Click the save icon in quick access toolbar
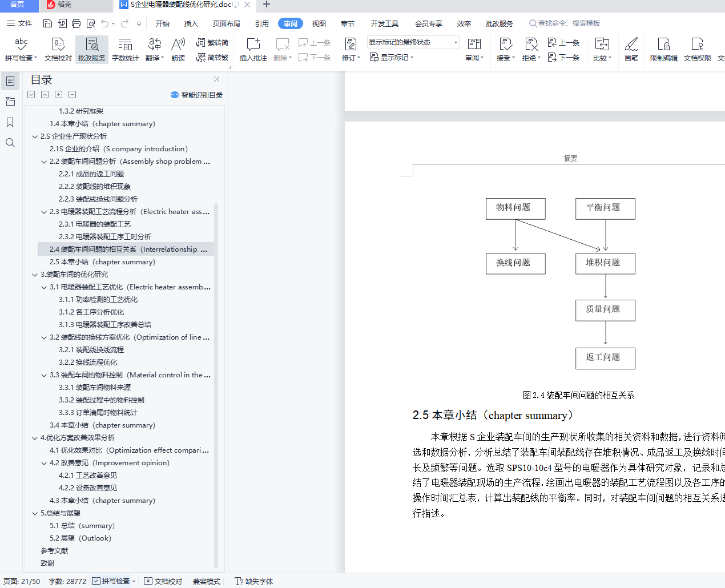 48,23
